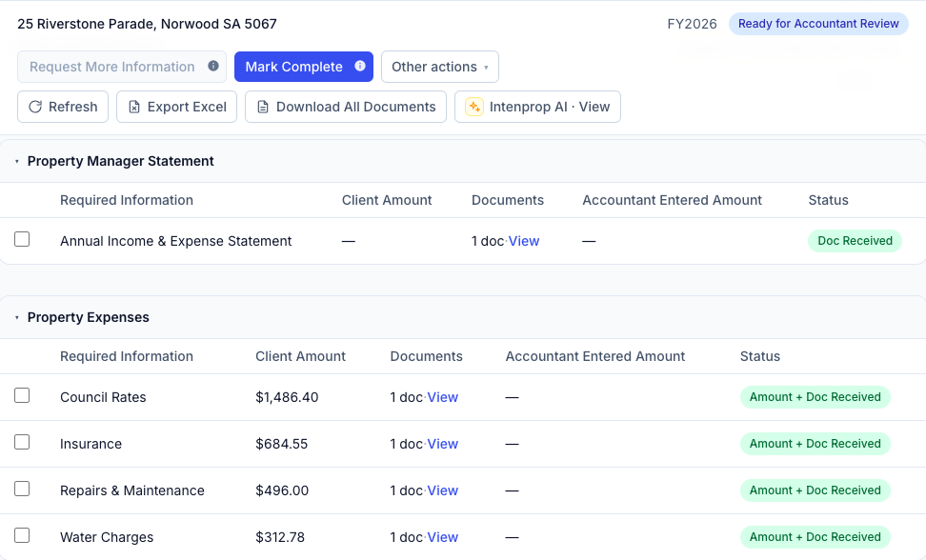Screen dimensions: 926x560
Task: Collapse the Property Manager Statement section
Action: click(x=17, y=161)
